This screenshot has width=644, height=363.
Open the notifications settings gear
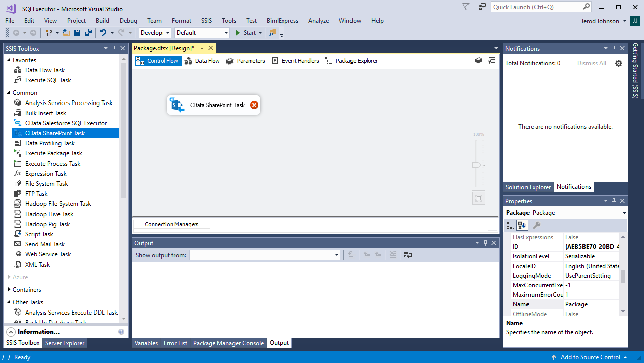[x=619, y=63]
